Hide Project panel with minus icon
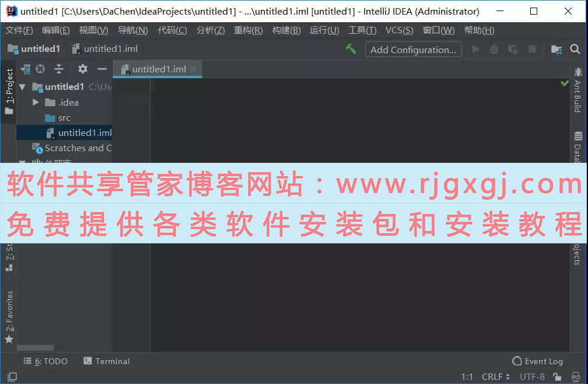This screenshot has width=588, height=384. 102,69
